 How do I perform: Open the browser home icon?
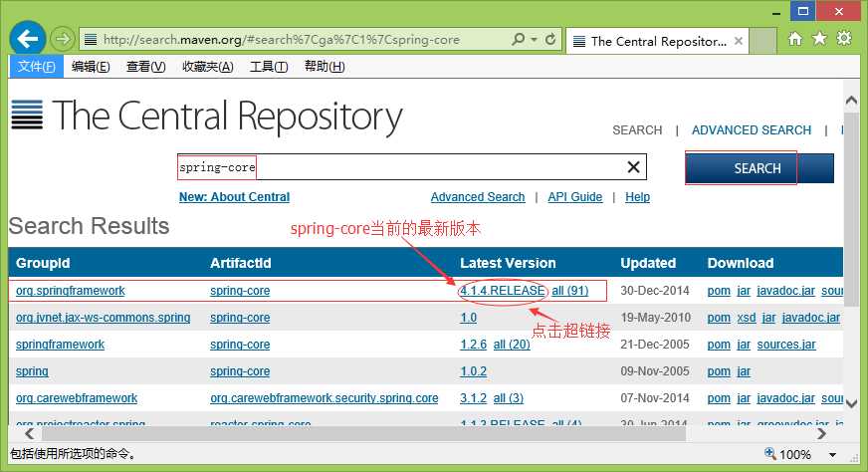(795, 39)
